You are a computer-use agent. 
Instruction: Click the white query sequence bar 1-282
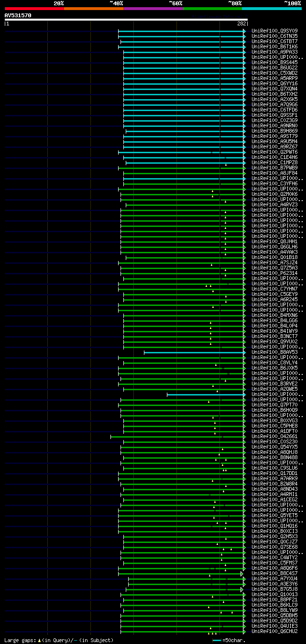pyautogui.click(x=126, y=20)
